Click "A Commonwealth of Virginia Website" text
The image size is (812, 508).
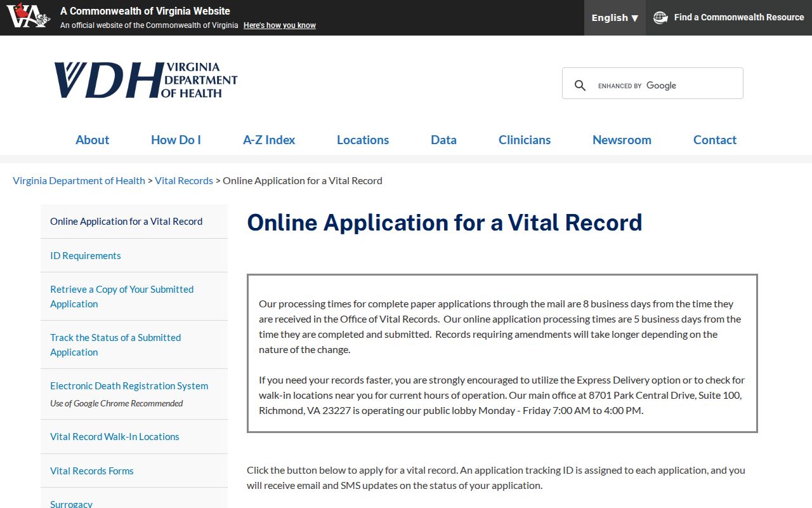click(145, 11)
